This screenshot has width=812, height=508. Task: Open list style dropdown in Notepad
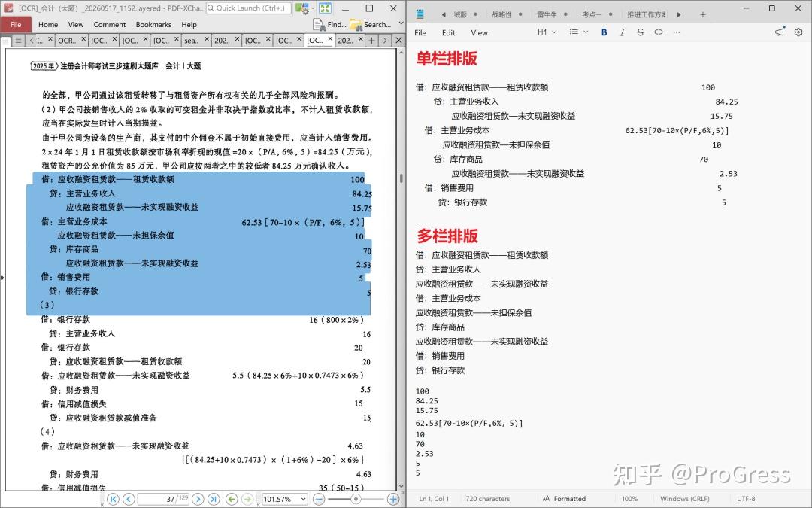coord(578,32)
